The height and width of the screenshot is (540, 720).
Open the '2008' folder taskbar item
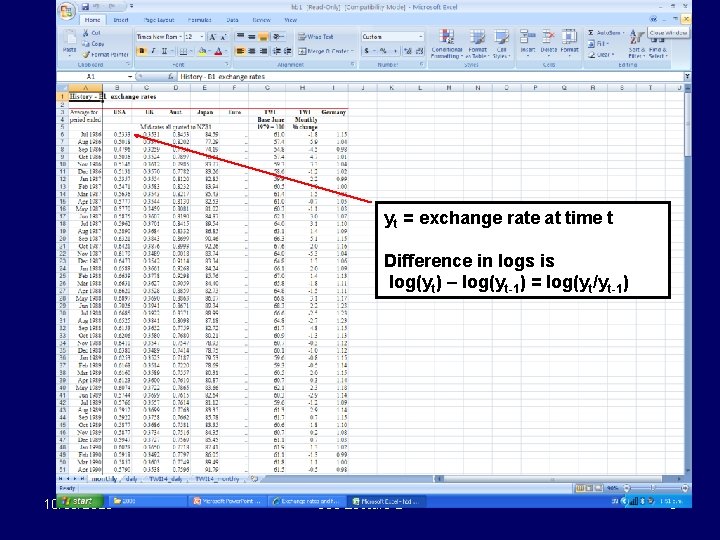click(x=148, y=501)
